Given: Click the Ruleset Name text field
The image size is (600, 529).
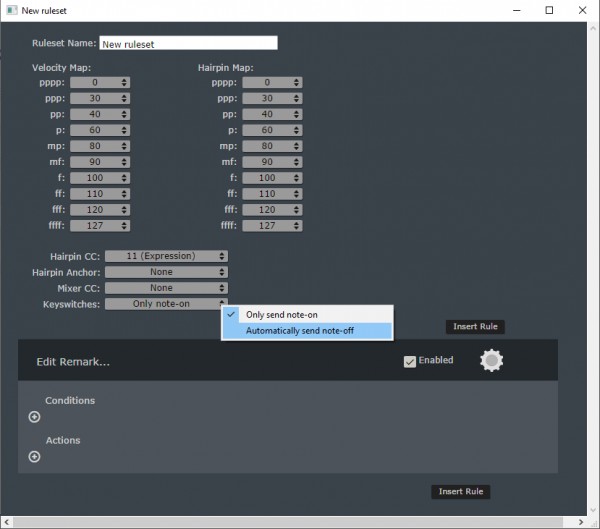Looking at the screenshot, I should 188,44.
